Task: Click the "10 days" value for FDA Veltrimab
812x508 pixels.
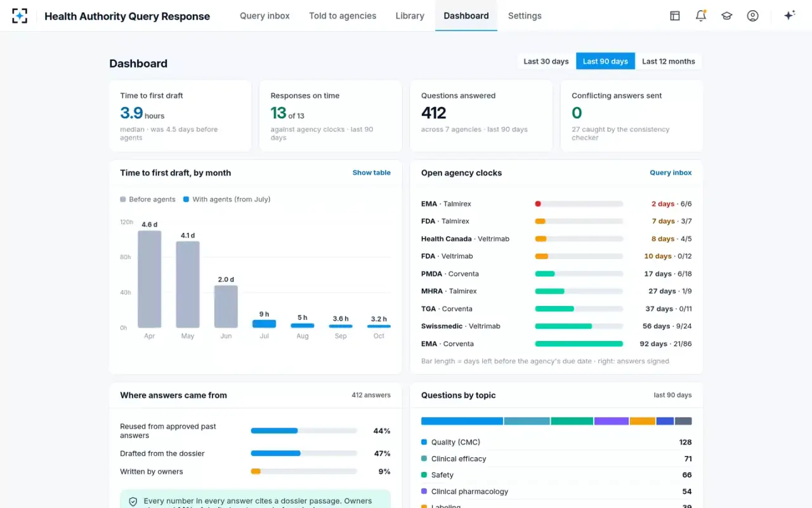Action: [658, 257]
